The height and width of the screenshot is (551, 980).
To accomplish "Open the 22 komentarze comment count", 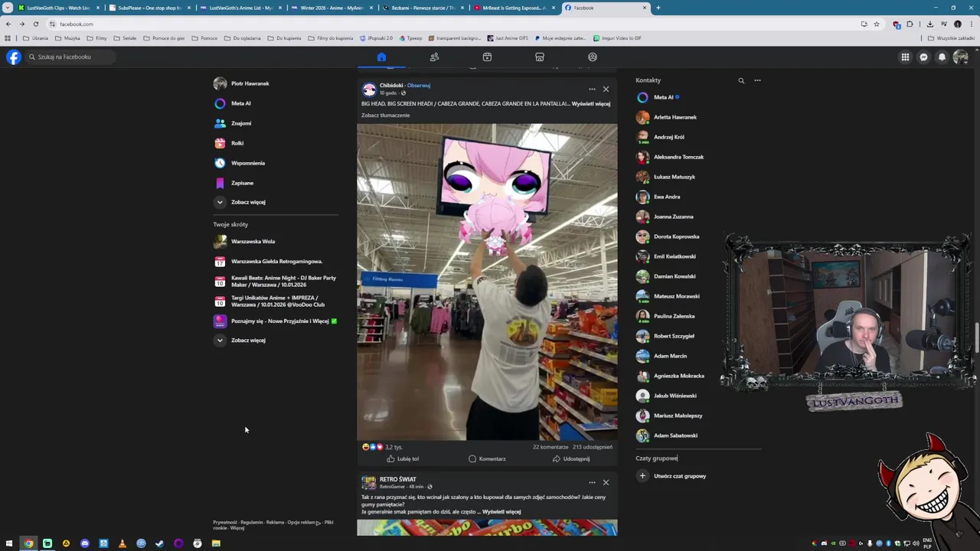I will point(550,447).
